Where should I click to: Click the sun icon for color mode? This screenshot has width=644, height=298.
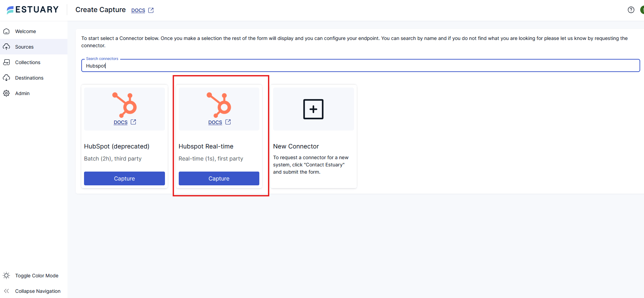pos(7,276)
